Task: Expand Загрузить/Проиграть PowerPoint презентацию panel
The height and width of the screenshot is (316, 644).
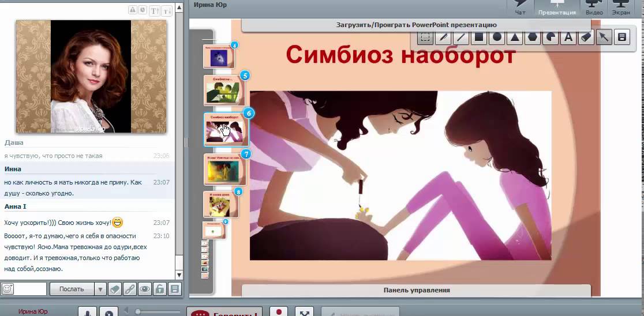Action: click(x=417, y=25)
